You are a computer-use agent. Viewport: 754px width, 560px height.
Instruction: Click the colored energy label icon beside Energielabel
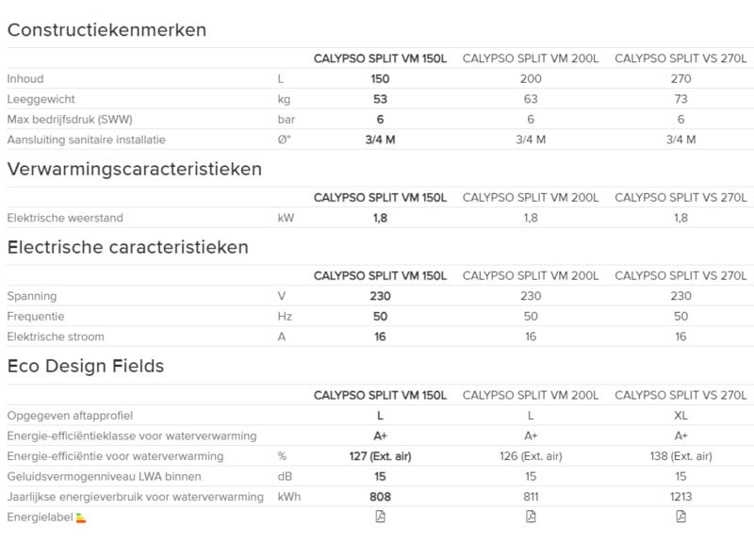(x=81, y=518)
